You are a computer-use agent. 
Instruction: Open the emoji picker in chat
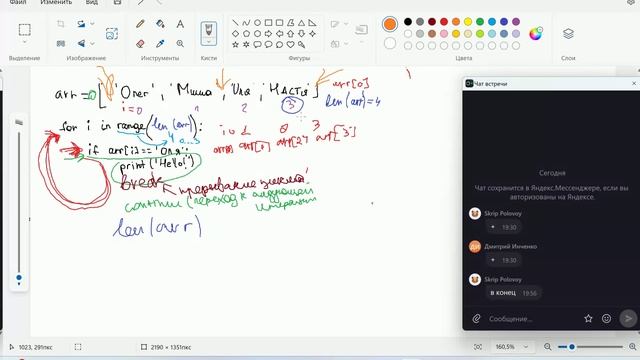coord(607,318)
